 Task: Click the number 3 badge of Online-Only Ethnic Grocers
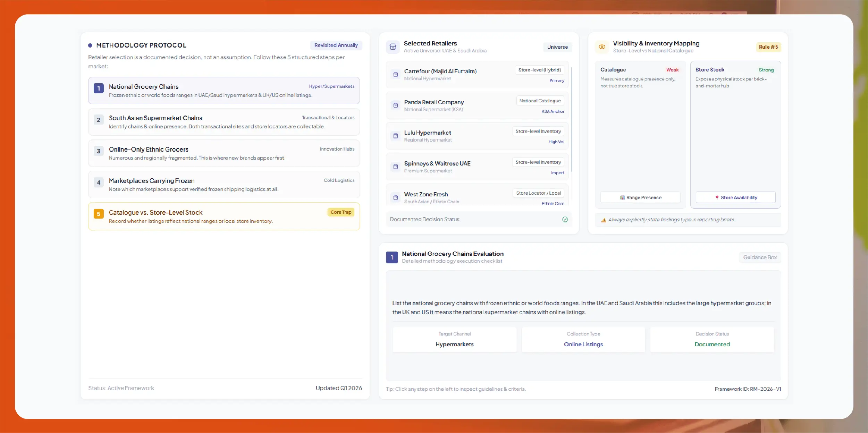(99, 151)
